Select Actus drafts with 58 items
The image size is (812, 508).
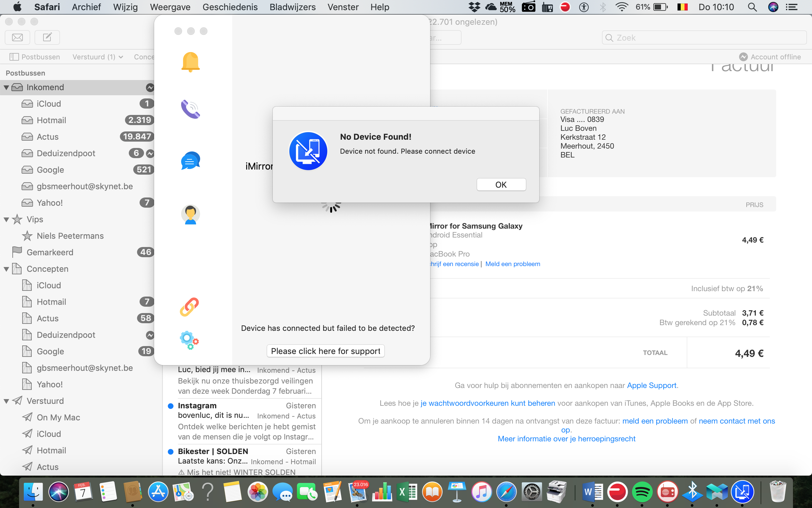(x=77, y=318)
